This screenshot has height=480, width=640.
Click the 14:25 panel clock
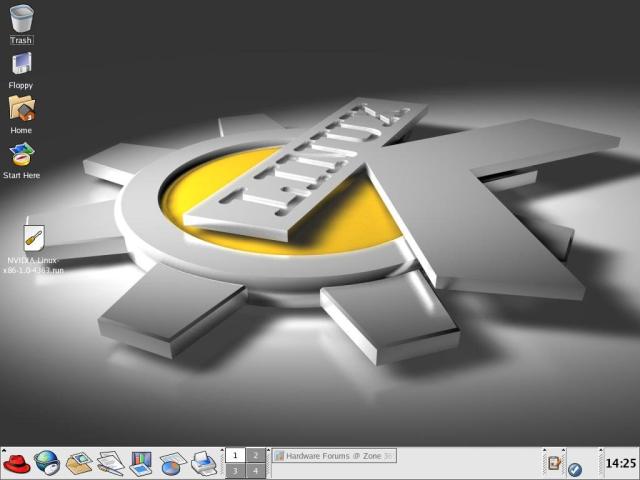click(x=621, y=463)
